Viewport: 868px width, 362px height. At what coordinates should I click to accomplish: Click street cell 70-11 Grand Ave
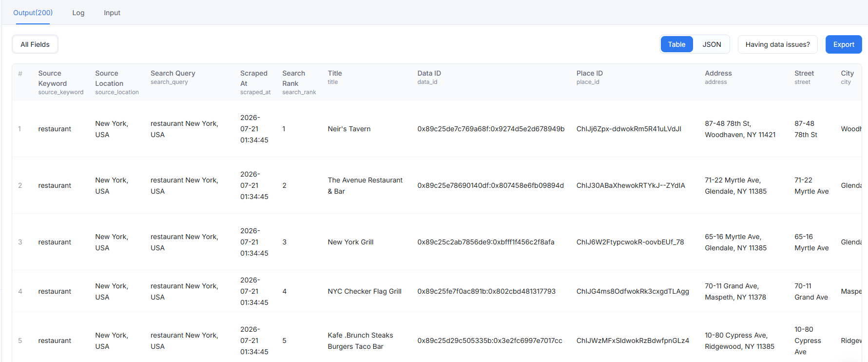click(811, 291)
